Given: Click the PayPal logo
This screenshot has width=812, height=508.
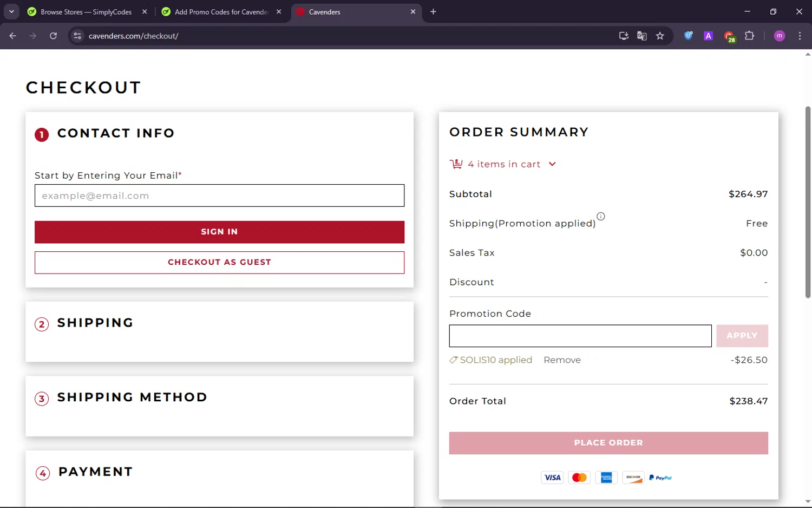Looking at the screenshot, I should (x=660, y=478).
